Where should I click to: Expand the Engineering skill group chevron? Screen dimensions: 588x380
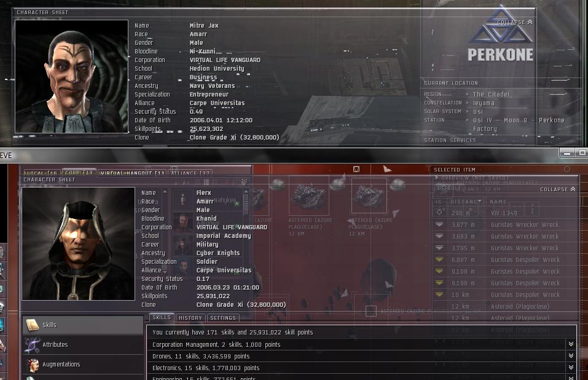571,378
